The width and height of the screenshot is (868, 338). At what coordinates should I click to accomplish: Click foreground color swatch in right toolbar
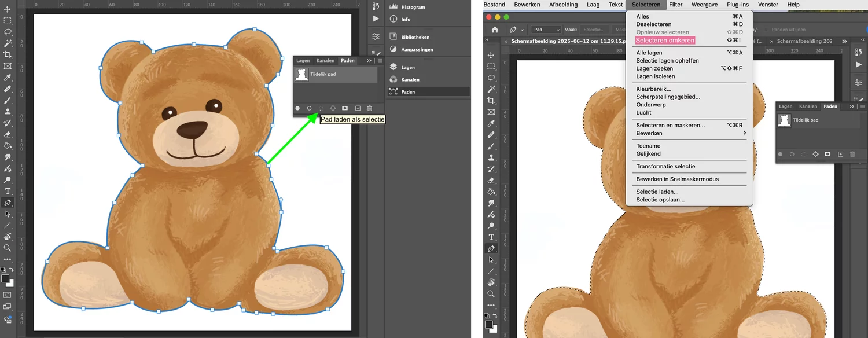(x=489, y=325)
